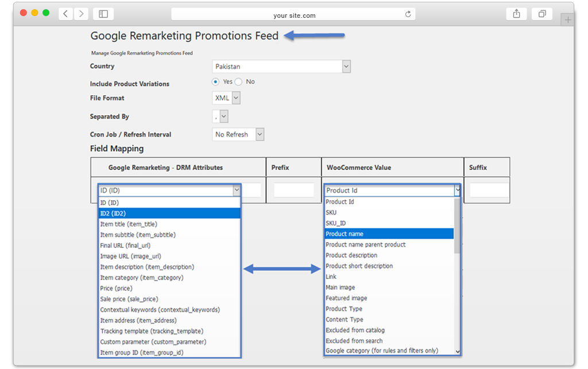The height and width of the screenshot is (369, 588).
Task: Choose Main image option
Action: click(389, 288)
